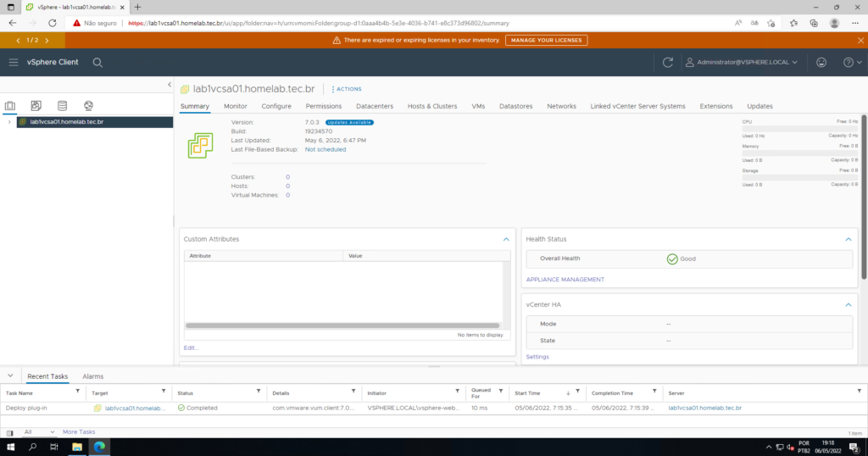Collapse the Health Status panel
868x456 pixels.
848,239
